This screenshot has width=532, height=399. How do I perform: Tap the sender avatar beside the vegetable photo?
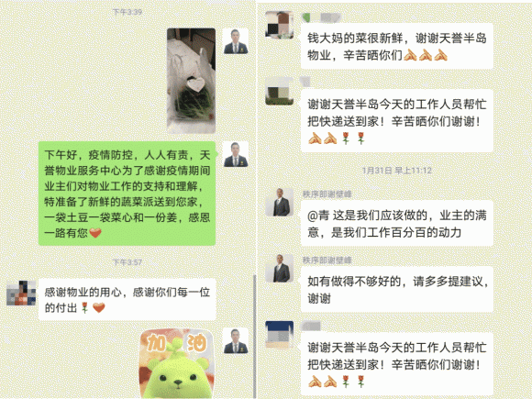pyautogui.click(x=236, y=41)
